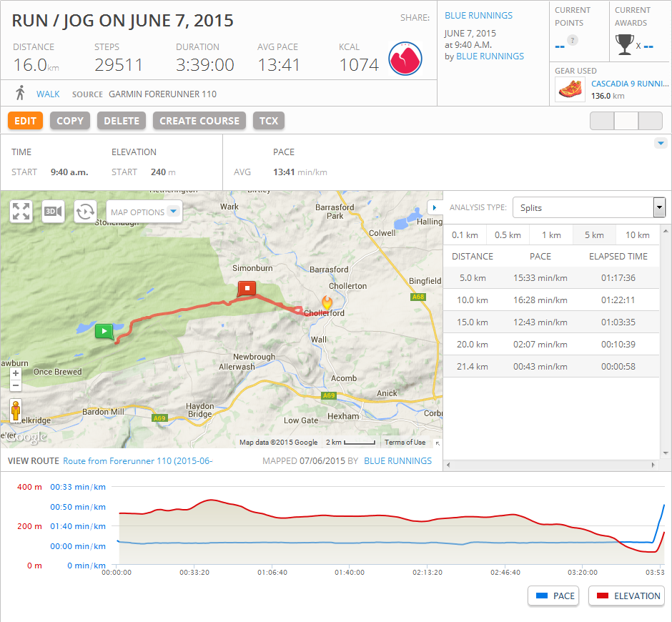
Task: Click the Street View pegman icon
Action: 15,411
